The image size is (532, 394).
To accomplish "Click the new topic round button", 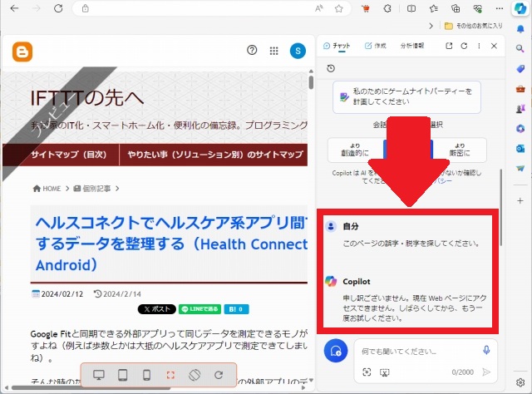I will coord(336,351).
